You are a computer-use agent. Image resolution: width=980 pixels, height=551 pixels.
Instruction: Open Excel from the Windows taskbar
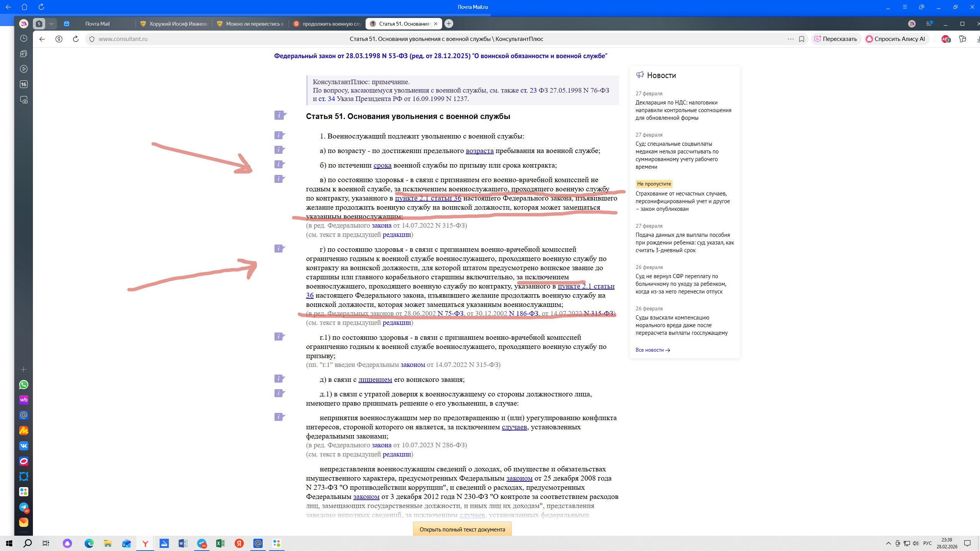[x=220, y=543]
